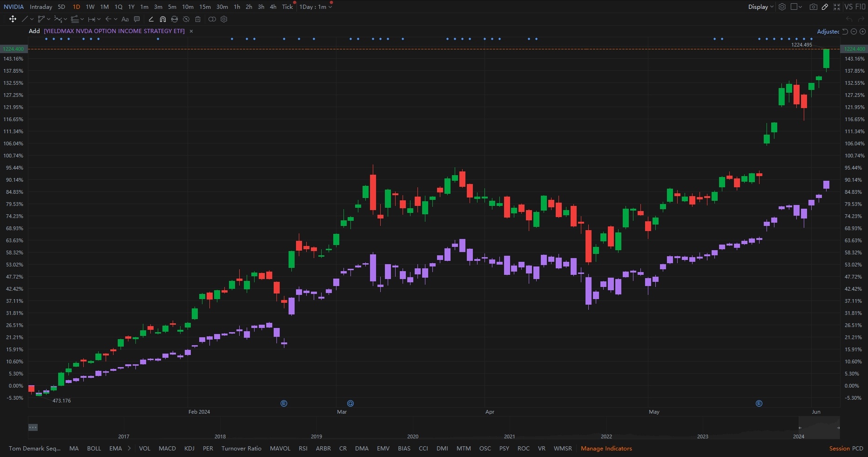868x457 pixels.
Task: Click the Adjusted price setting
Action: (x=828, y=31)
